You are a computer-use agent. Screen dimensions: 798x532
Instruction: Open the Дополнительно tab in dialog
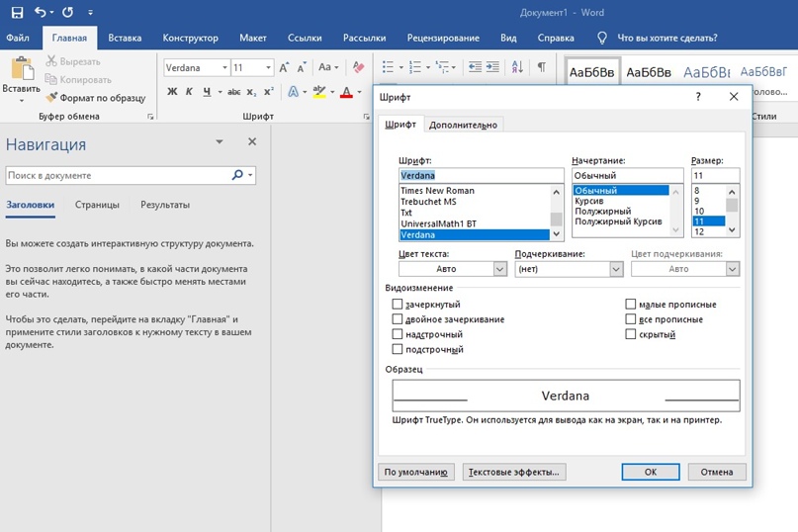[463, 125]
